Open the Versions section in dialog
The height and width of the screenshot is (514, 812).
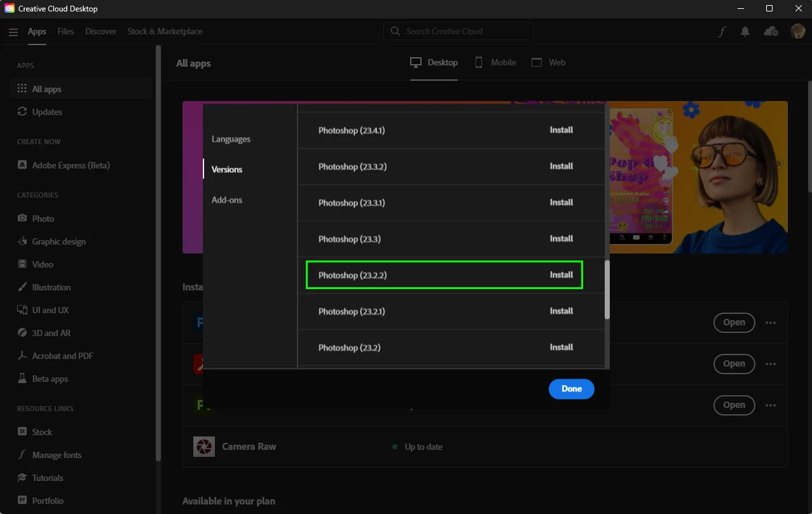tap(227, 170)
